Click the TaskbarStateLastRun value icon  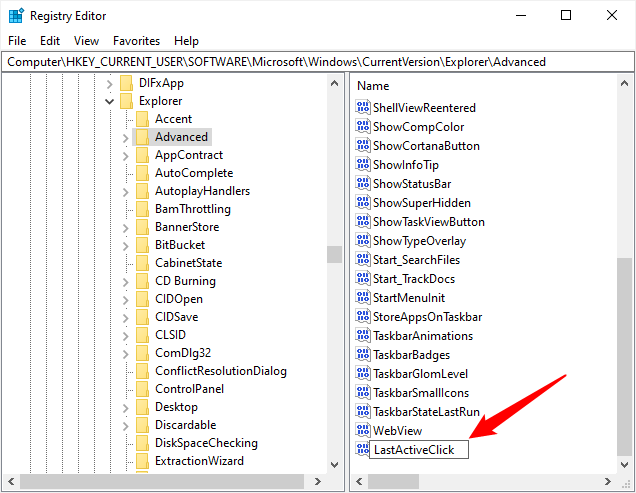363,411
